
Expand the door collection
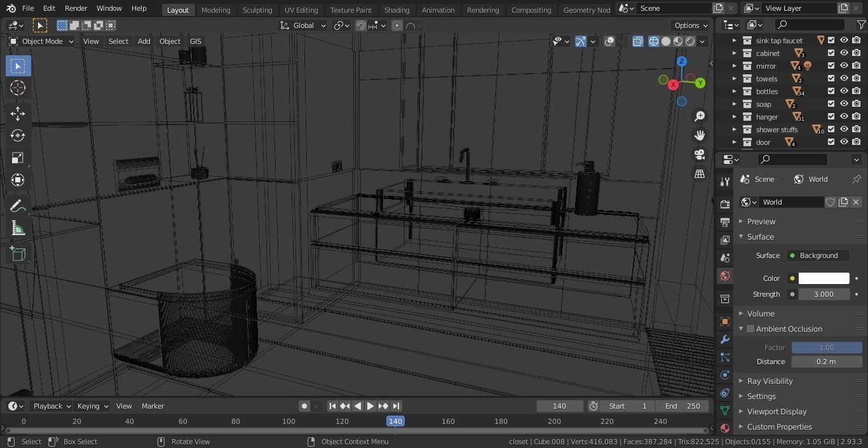tap(734, 142)
